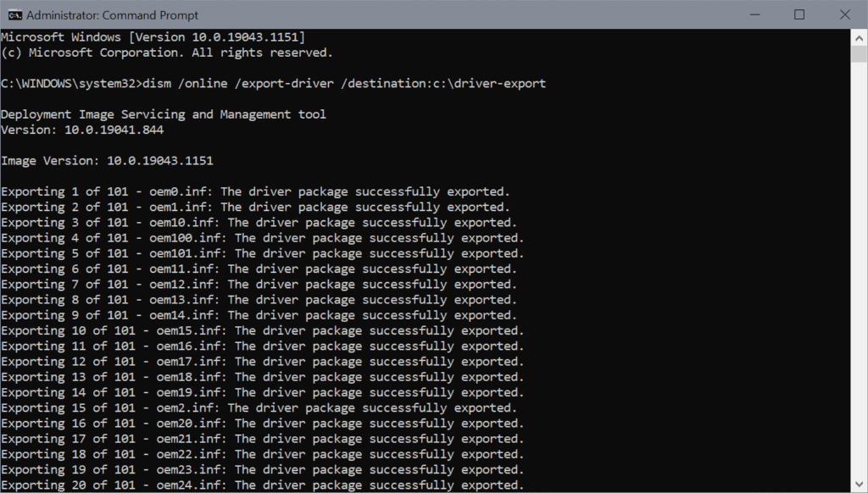The width and height of the screenshot is (868, 493).
Task: Click the oem0.inf export result line
Action: (254, 191)
